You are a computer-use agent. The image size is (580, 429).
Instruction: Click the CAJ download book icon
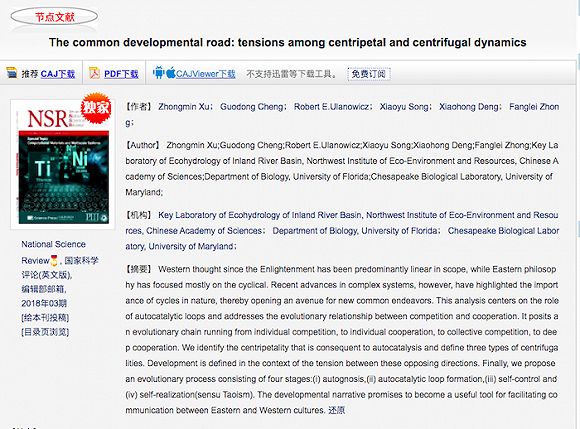[x=12, y=73]
